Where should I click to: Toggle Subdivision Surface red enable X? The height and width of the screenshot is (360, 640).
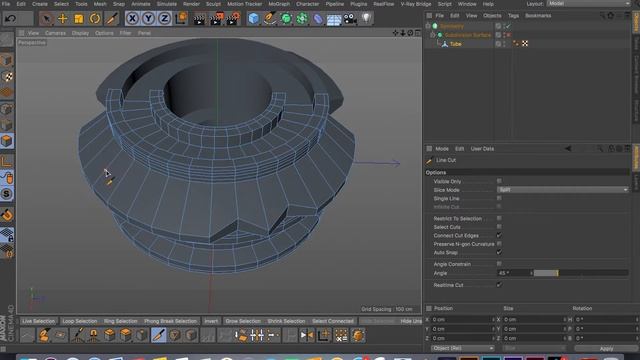point(509,35)
